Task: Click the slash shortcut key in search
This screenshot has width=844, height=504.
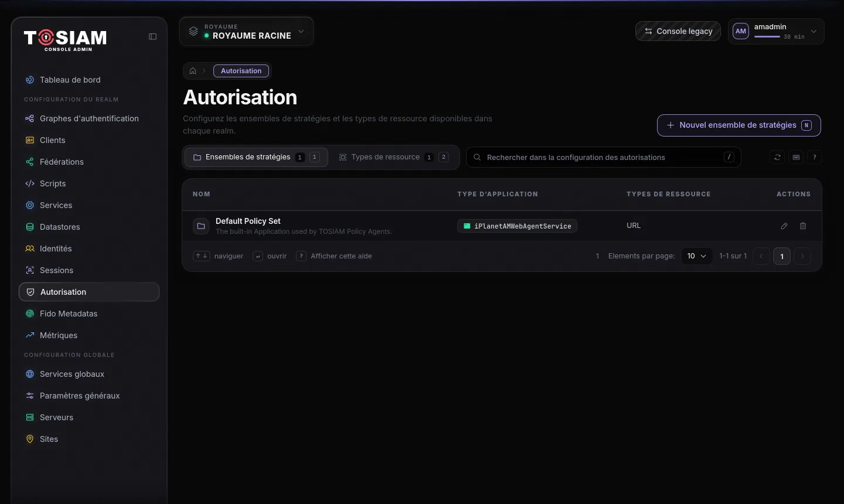Action: (729, 157)
